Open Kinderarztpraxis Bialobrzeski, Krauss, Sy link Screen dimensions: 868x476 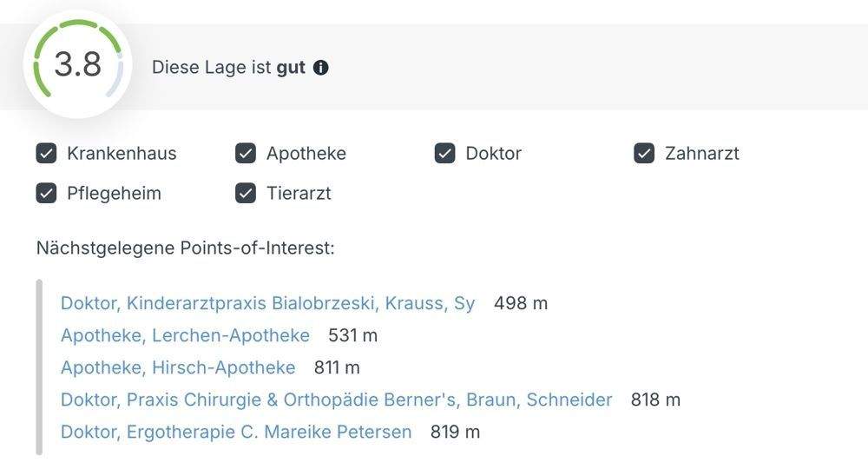click(267, 303)
